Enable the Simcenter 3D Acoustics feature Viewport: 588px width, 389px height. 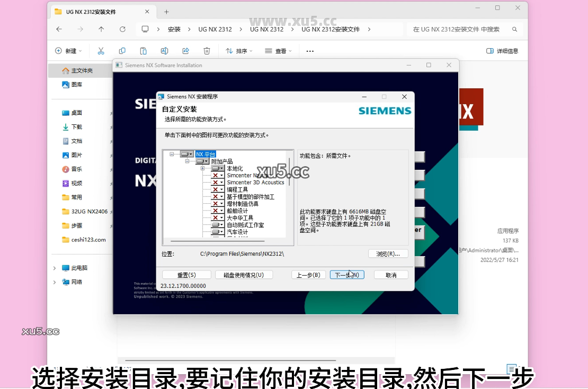217,182
